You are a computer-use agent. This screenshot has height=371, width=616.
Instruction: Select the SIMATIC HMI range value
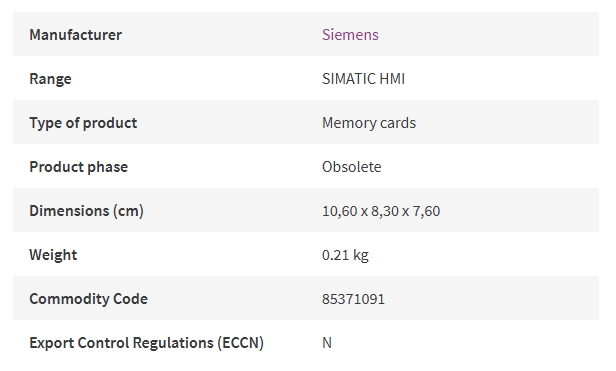[363, 79]
